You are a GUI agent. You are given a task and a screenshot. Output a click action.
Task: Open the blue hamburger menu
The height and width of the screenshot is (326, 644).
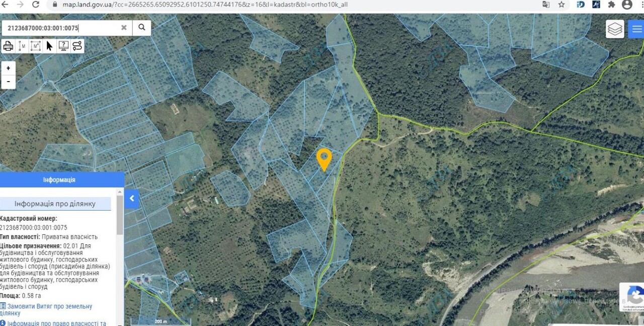636,29
